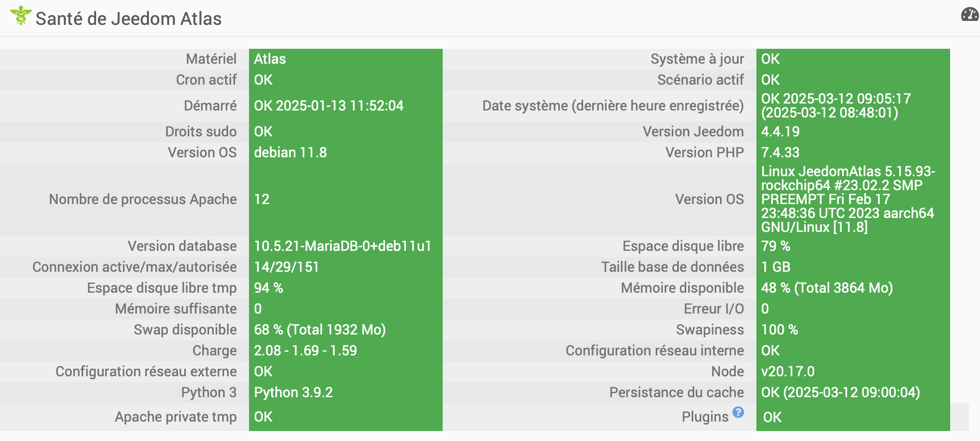Select the Espace disque libre 79 % cell
Viewport: 980px width, 441px height.
tap(853, 246)
